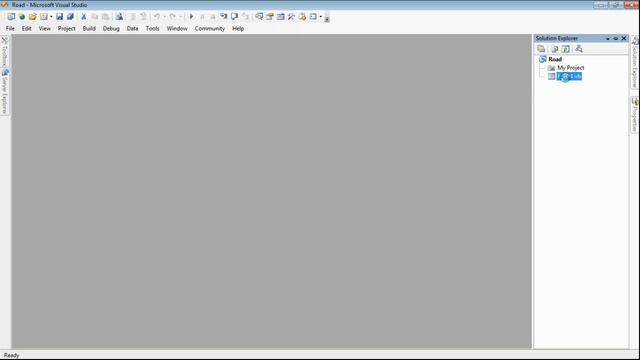640x360 pixels.
Task: Open the Window menu
Action: coord(177,29)
